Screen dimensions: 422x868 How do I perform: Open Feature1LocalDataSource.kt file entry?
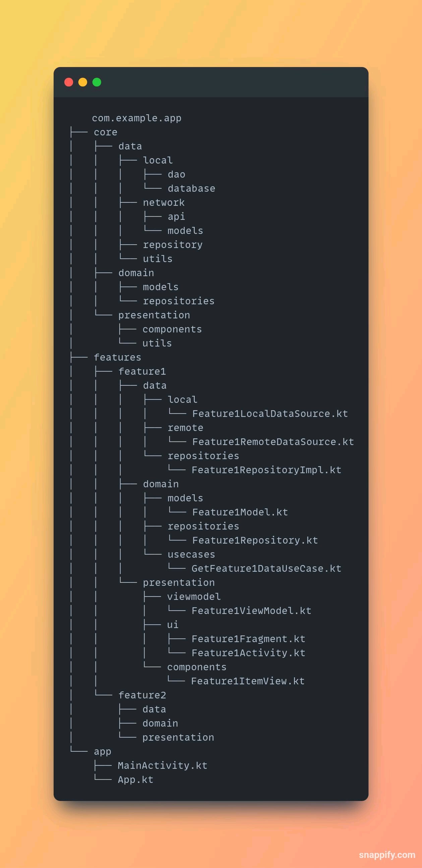pyautogui.click(x=270, y=414)
